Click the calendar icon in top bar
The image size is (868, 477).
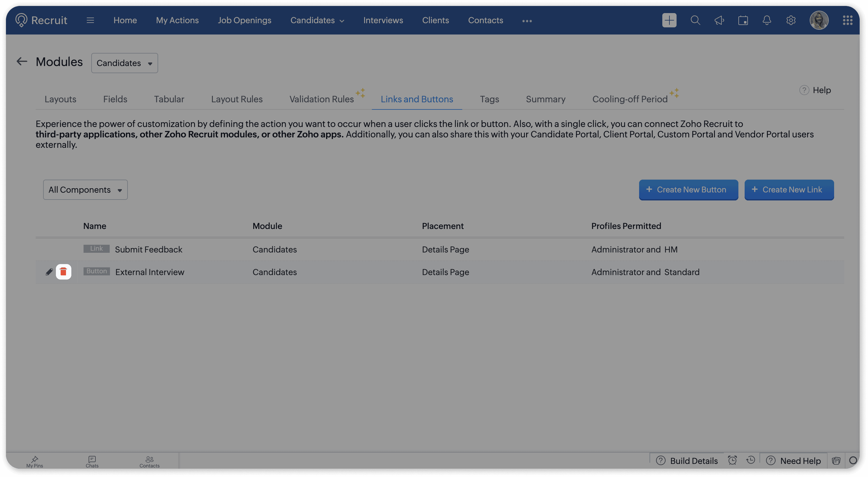743,21
